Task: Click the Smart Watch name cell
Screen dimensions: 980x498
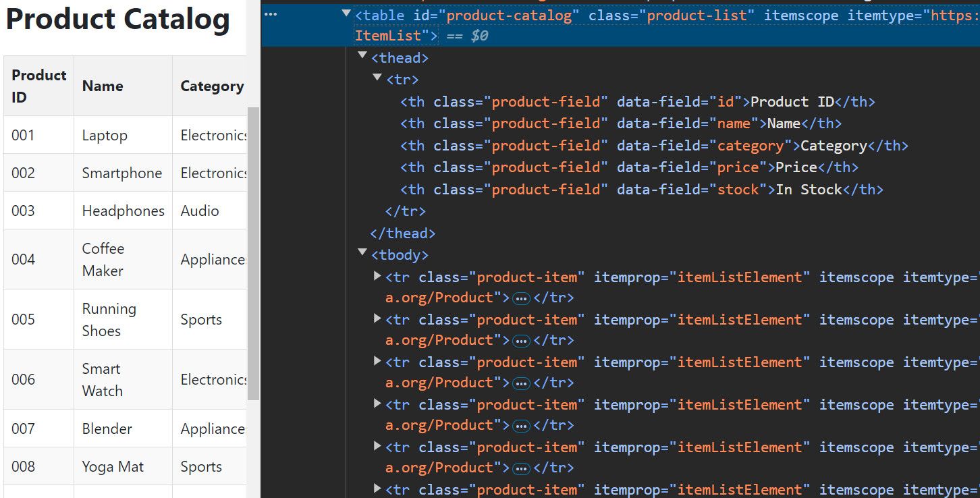Action: [123, 379]
